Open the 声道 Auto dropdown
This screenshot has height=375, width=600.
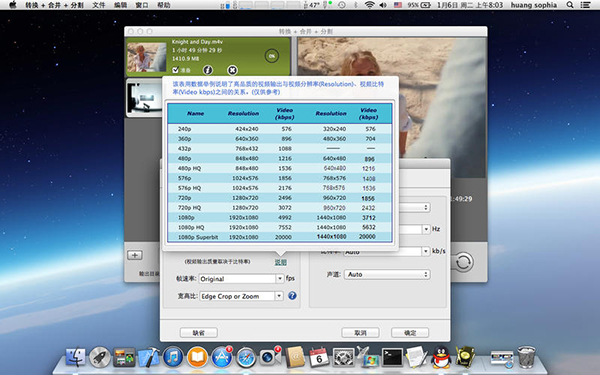[x=387, y=274]
